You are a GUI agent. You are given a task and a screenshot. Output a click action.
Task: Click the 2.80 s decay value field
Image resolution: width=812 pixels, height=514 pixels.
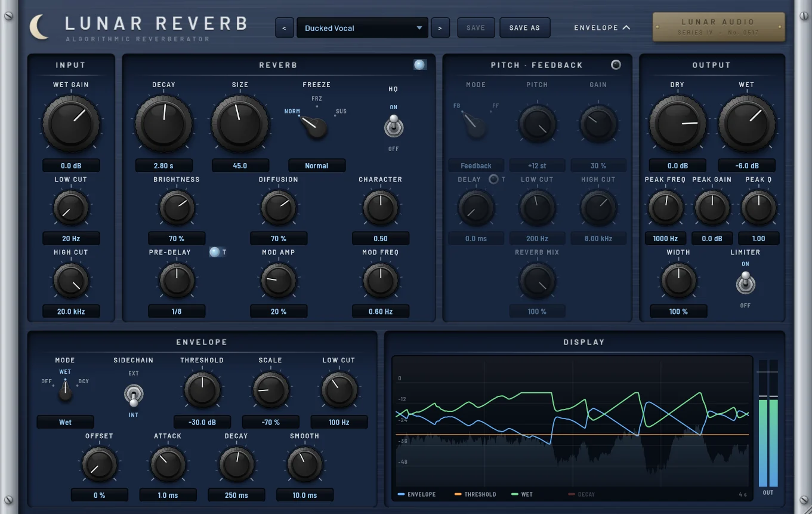pyautogui.click(x=164, y=165)
